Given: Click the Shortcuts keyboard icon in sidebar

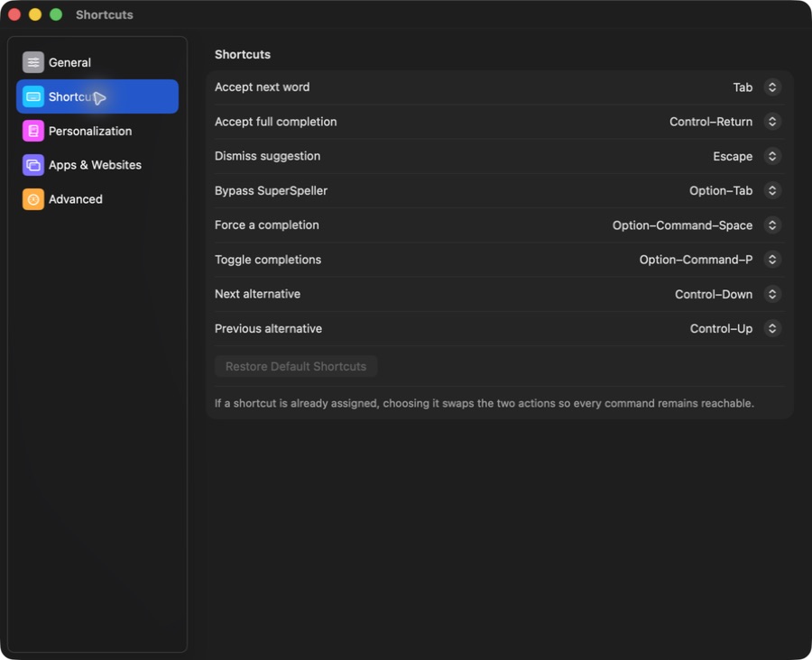Looking at the screenshot, I should pyautogui.click(x=33, y=96).
